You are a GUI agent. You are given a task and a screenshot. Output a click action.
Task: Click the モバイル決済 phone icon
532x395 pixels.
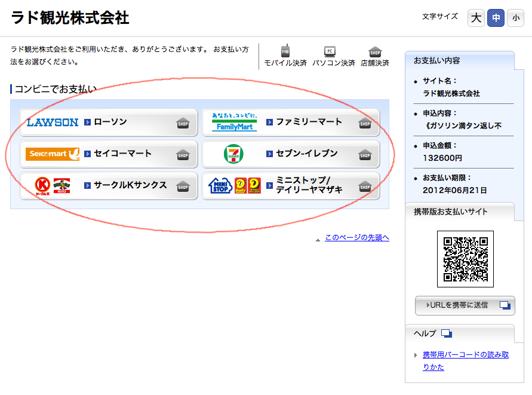pos(285,51)
